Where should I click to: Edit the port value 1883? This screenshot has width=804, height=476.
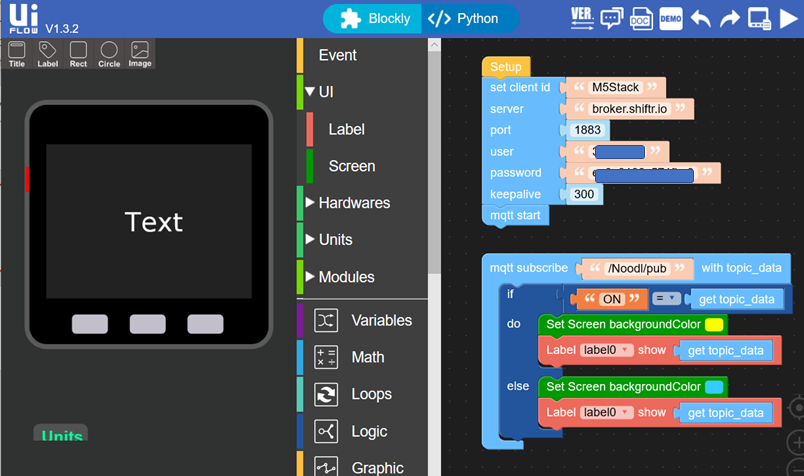click(587, 130)
